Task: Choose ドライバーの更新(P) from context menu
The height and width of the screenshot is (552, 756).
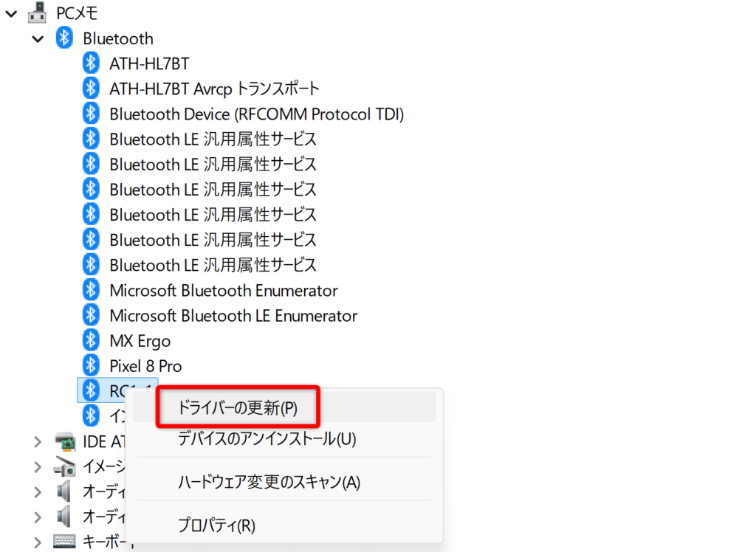Action: (x=238, y=407)
